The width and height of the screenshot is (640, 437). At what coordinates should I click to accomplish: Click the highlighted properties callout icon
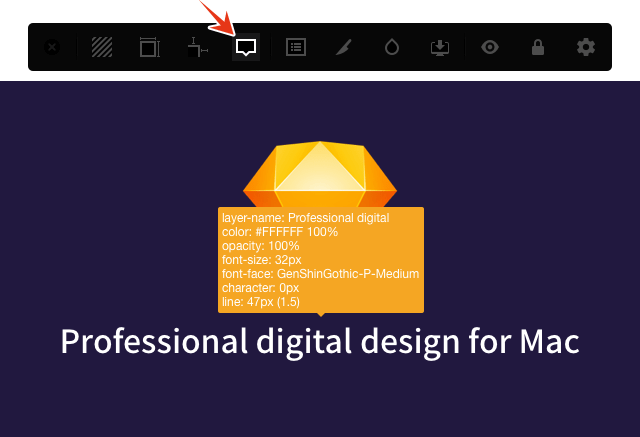(x=246, y=47)
